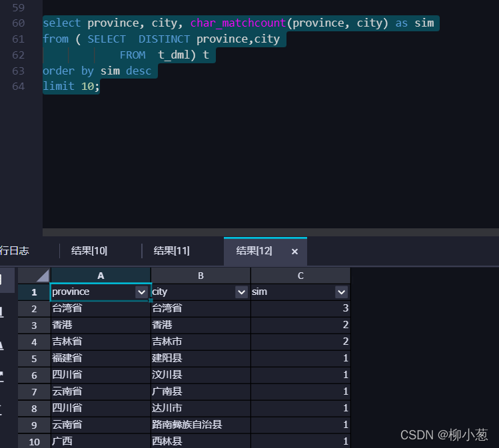Image resolution: width=499 pixels, height=448 pixels.
Task: Select column A header
Action: tap(101, 276)
